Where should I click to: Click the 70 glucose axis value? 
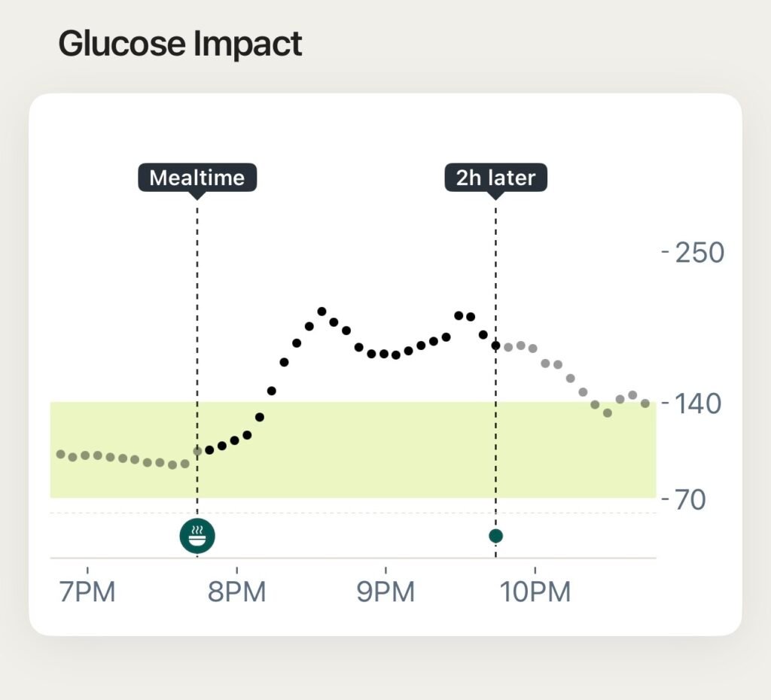692,499
